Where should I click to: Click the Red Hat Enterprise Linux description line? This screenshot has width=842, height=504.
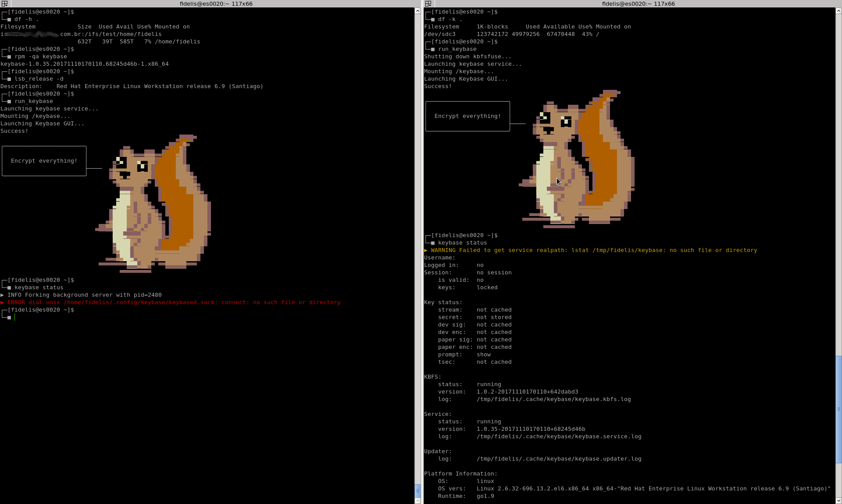[x=132, y=86]
